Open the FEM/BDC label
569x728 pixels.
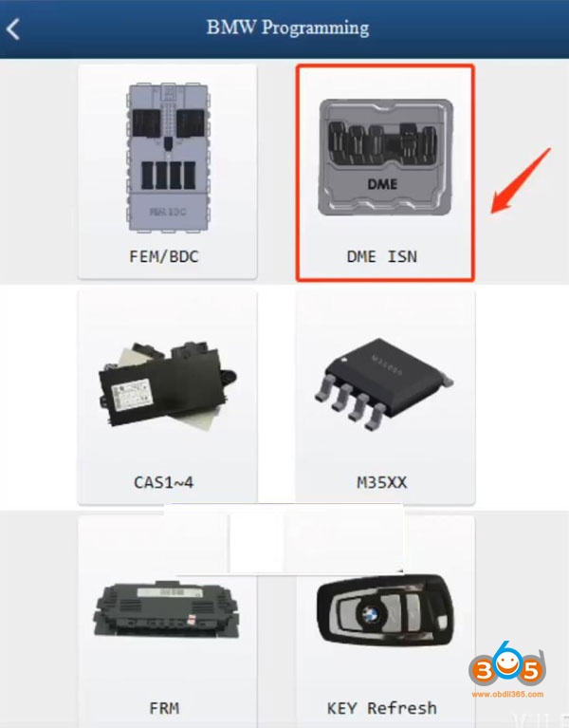[164, 256]
